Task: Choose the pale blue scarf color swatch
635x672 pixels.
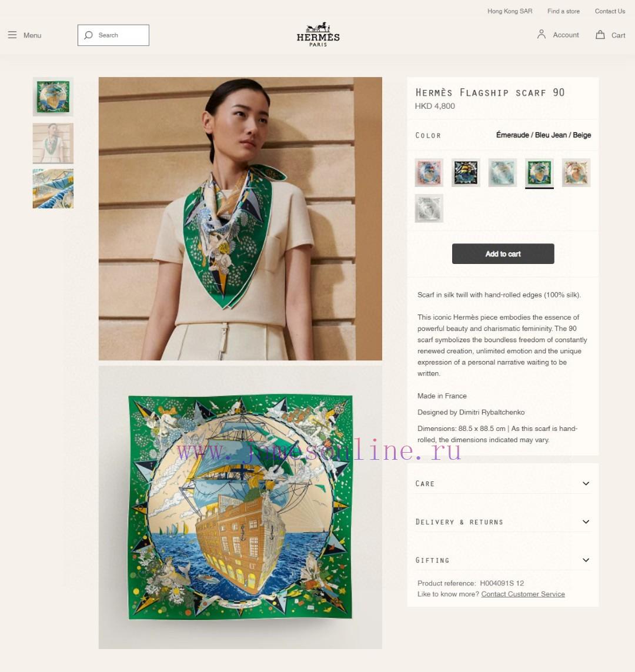Action: coord(503,172)
